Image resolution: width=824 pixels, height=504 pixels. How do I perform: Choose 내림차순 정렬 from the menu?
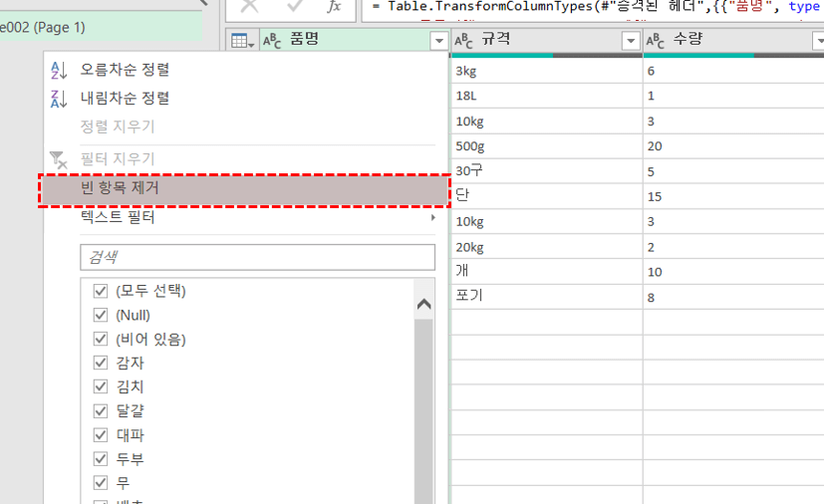pyautogui.click(x=125, y=98)
